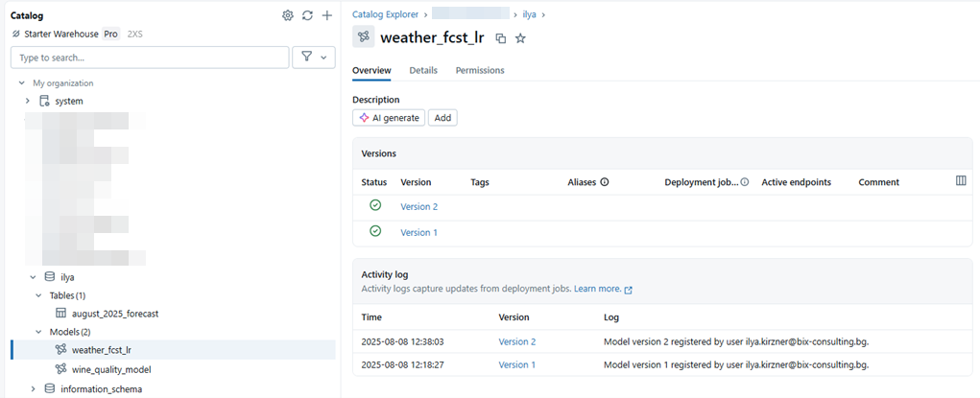Click green status check for Version 2
The height and width of the screenshot is (398, 980).
[x=375, y=205]
